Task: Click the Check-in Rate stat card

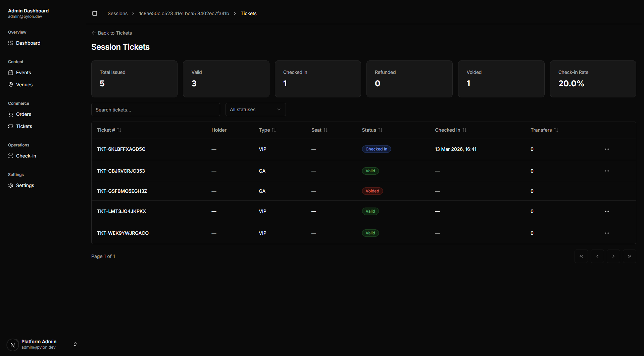Action: point(593,79)
